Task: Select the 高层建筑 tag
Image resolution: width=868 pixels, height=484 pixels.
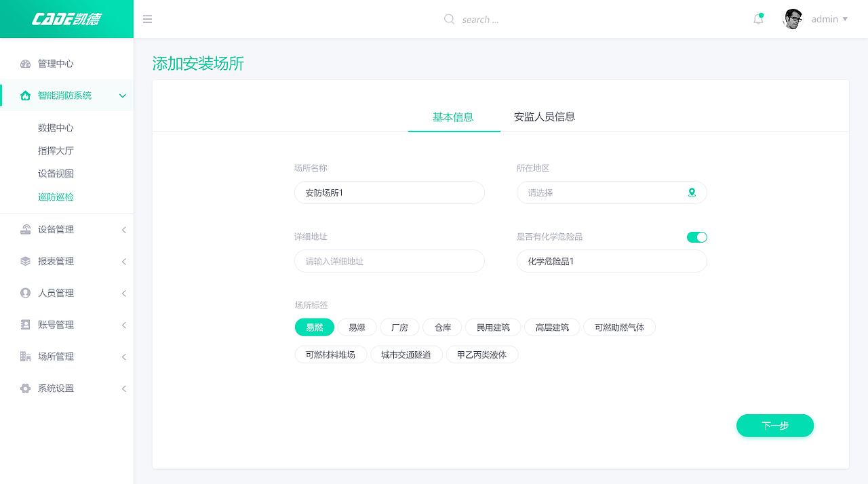Action: click(552, 327)
